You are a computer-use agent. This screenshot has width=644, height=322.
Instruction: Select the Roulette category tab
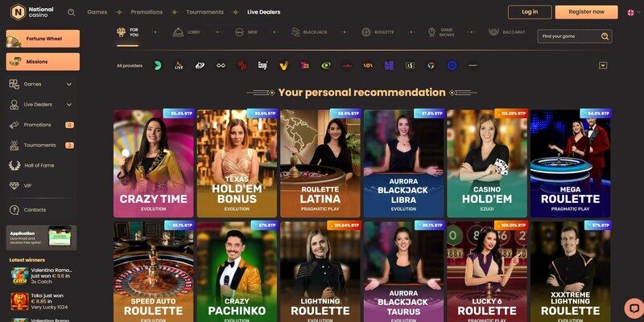[378, 32]
